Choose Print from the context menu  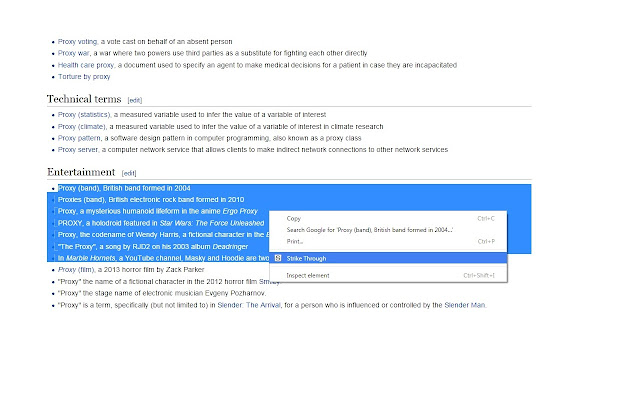coord(295,241)
